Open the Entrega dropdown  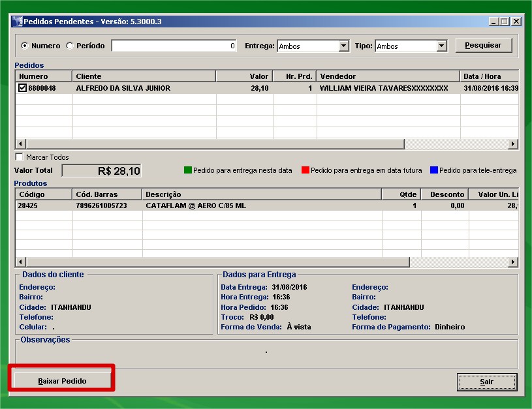(x=343, y=46)
